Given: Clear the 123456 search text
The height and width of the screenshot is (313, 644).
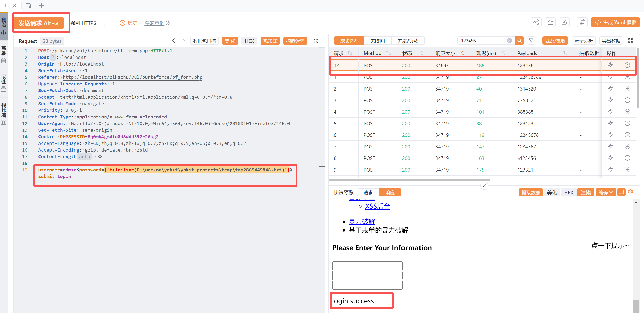Looking at the screenshot, I should [x=509, y=41].
